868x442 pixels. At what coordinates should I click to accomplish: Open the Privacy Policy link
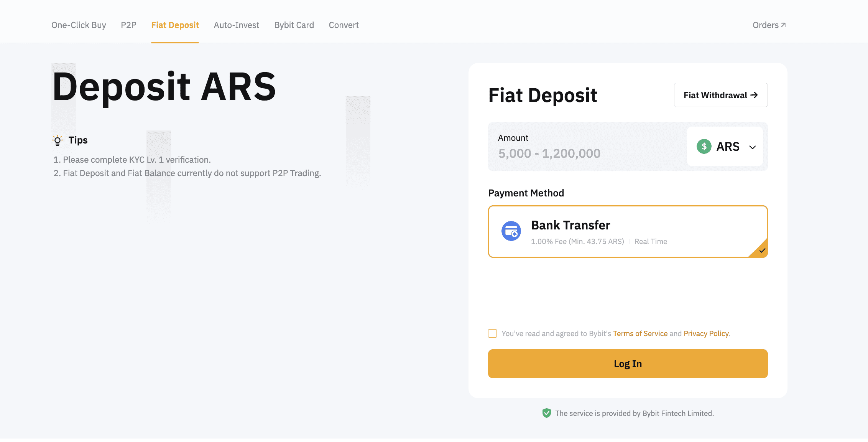706,333
